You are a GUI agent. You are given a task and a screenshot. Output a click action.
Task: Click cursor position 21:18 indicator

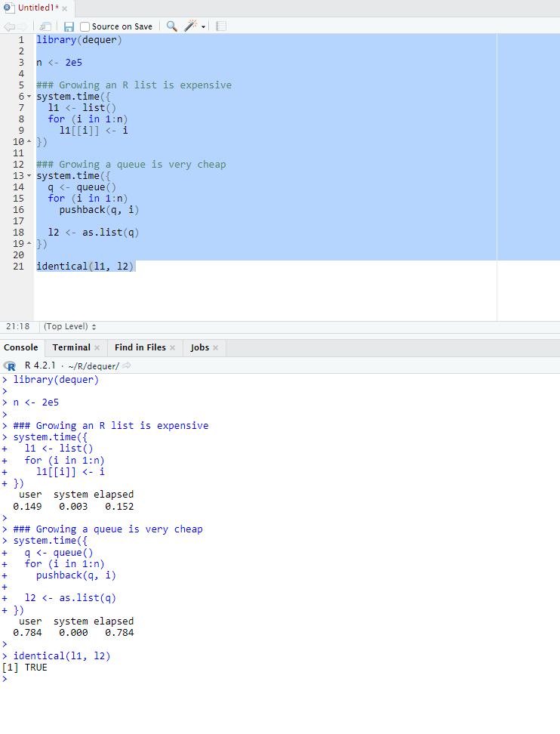point(18,327)
